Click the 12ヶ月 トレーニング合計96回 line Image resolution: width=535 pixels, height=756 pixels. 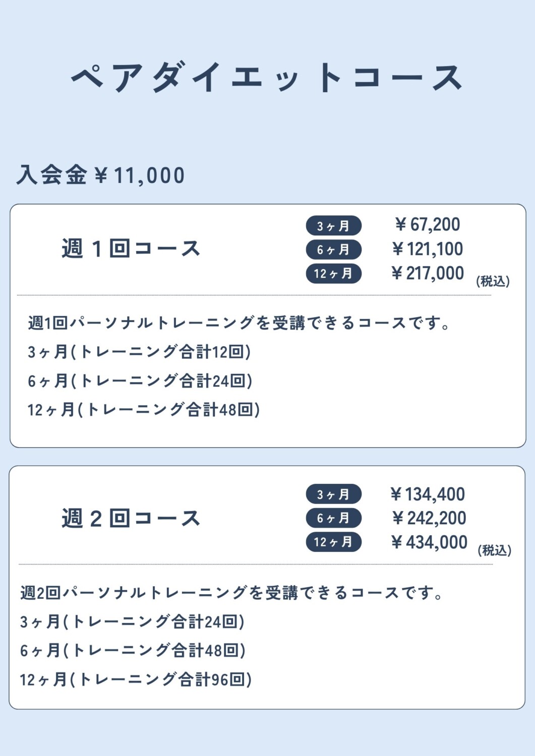(136, 680)
